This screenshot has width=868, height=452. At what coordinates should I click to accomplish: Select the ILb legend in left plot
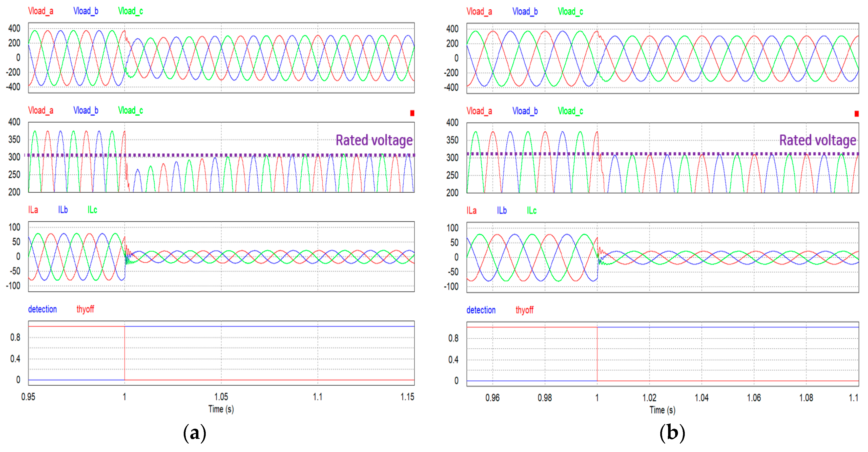click(63, 210)
